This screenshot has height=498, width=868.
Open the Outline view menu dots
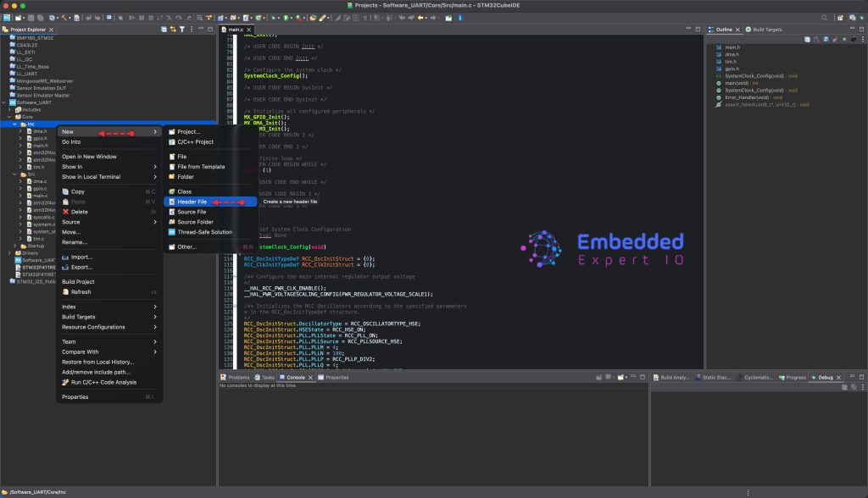(x=862, y=39)
